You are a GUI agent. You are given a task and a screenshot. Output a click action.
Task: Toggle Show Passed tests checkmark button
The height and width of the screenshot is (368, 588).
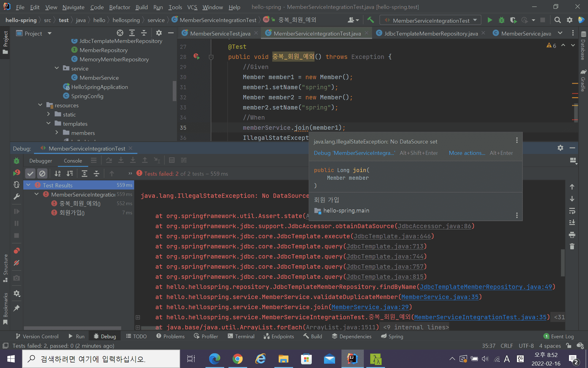coord(30,174)
